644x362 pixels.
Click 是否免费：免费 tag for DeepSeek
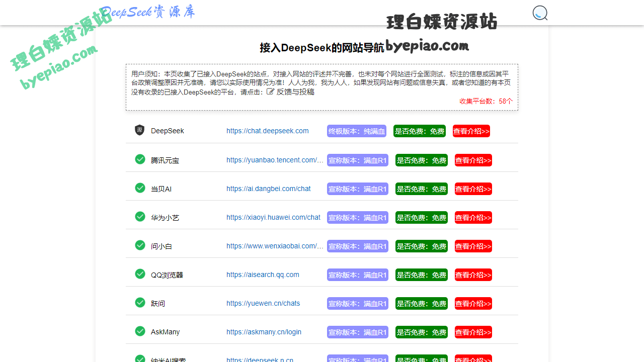420,131
